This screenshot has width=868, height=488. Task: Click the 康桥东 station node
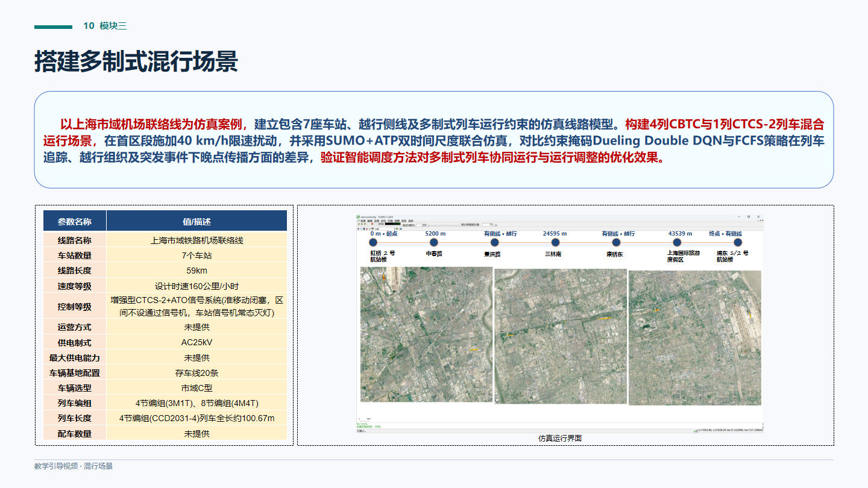[616, 242]
